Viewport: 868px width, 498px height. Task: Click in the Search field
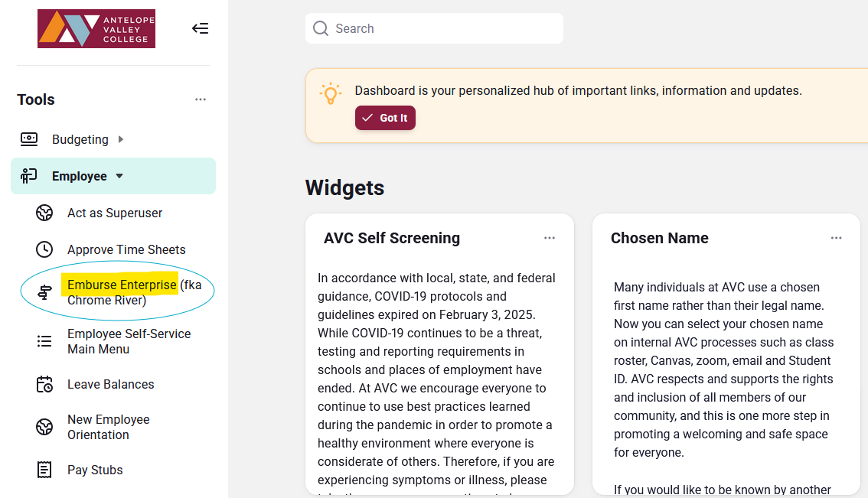pyautogui.click(x=444, y=28)
